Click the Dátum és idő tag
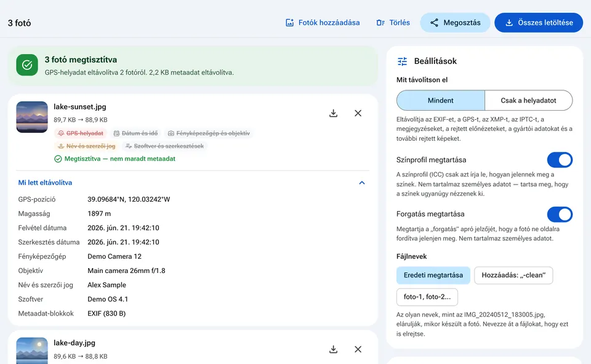 coord(135,133)
